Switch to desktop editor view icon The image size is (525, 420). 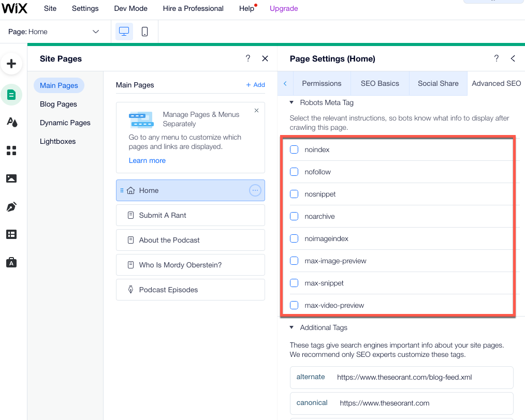pos(124,32)
